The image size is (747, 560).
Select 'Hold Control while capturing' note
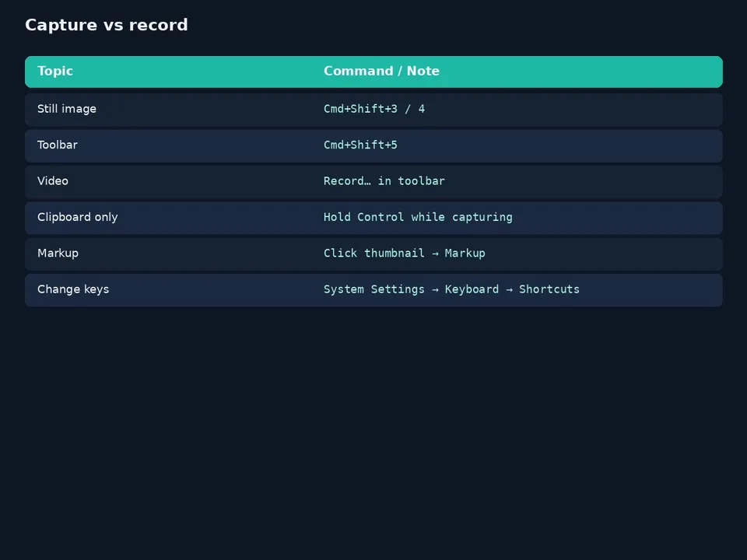click(418, 217)
